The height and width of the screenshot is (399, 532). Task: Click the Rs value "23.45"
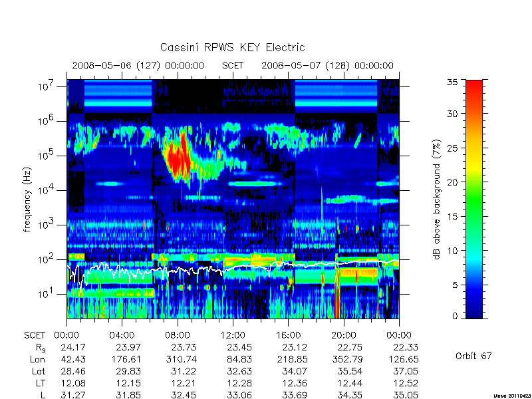pos(239,347)
